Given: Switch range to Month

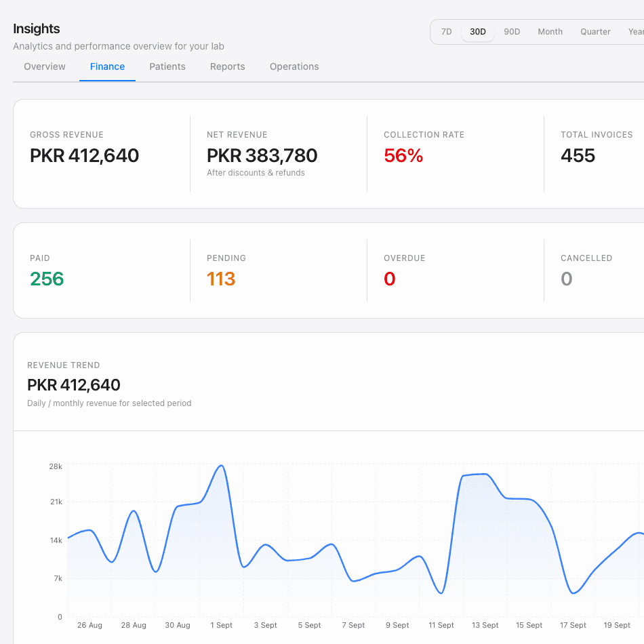Looking at the screenshot, I should tap(550, 32).
